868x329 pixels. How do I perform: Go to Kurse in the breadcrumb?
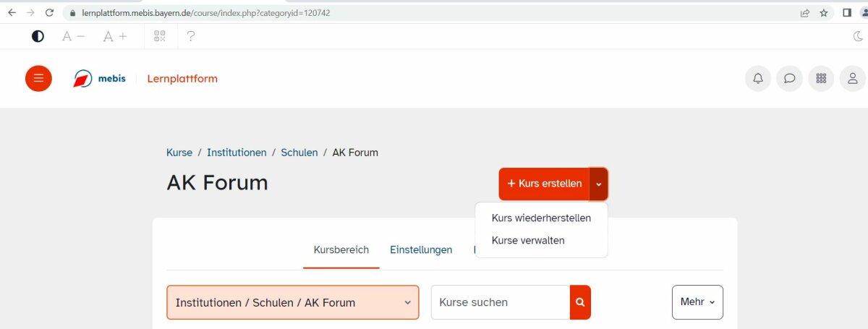click(x=179, y=153)
